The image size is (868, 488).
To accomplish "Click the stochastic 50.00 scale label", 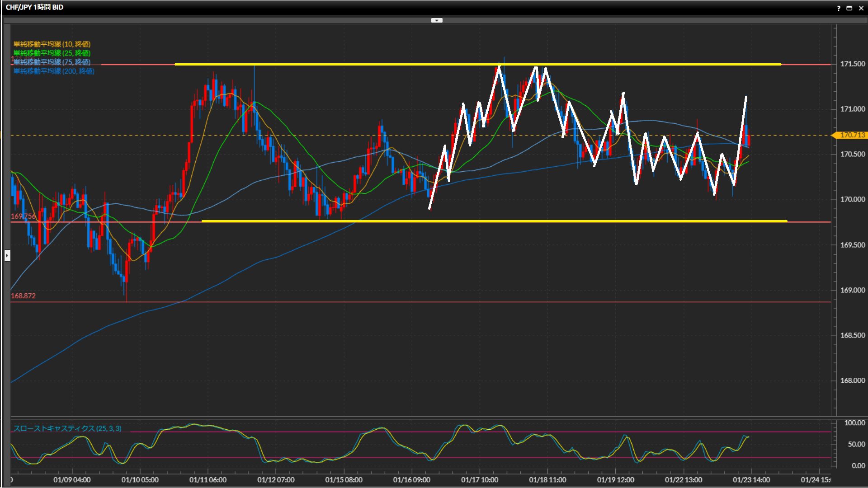I will pos(856,444).
